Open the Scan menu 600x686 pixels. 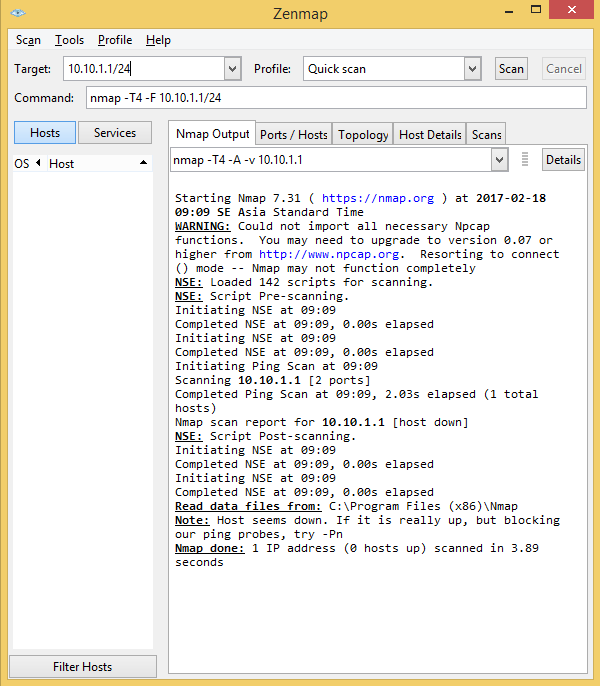pos(28,40)
